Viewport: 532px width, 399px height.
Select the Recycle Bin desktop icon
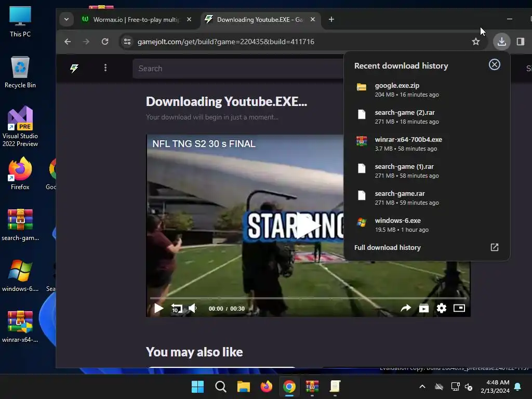point(20,72)
